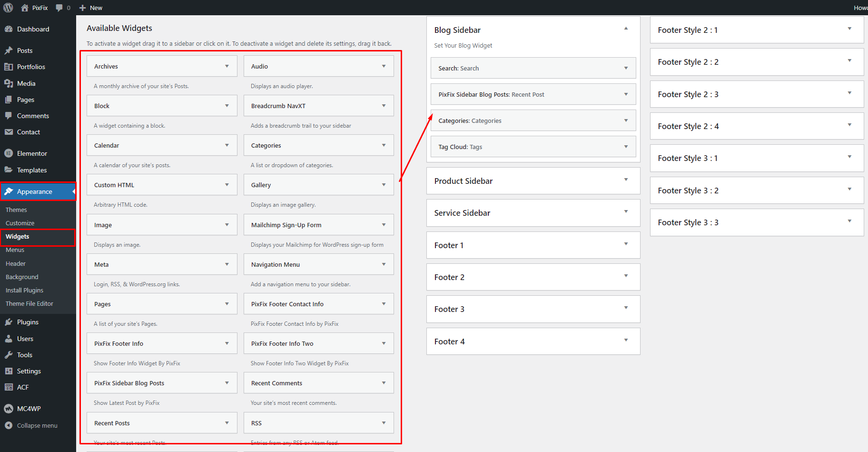Select the Recent Comments widget title
Image resolution: width=868 pixels, height=452 pixels.
[x=276, y=383]
